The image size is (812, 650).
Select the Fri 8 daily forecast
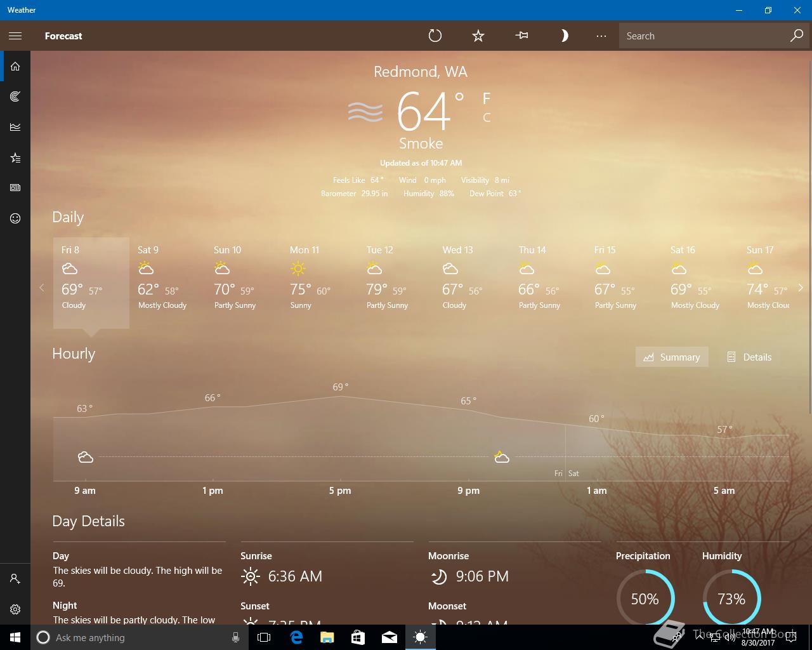91,282
